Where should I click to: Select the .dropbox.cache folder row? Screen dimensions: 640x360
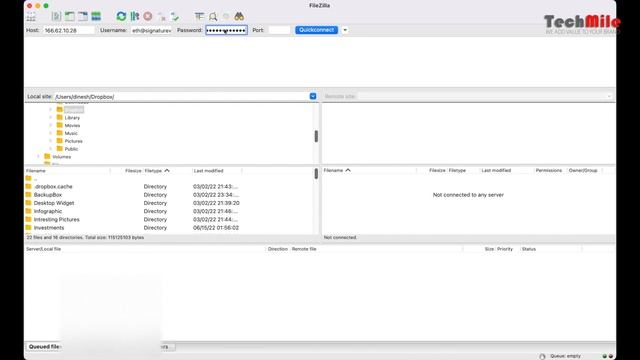click(169, 187)
